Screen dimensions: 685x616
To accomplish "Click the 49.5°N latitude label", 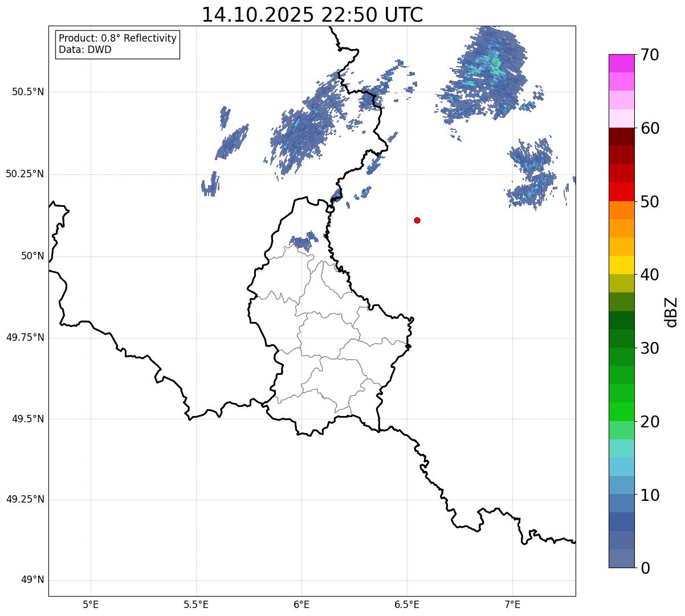I will (27, 419).
